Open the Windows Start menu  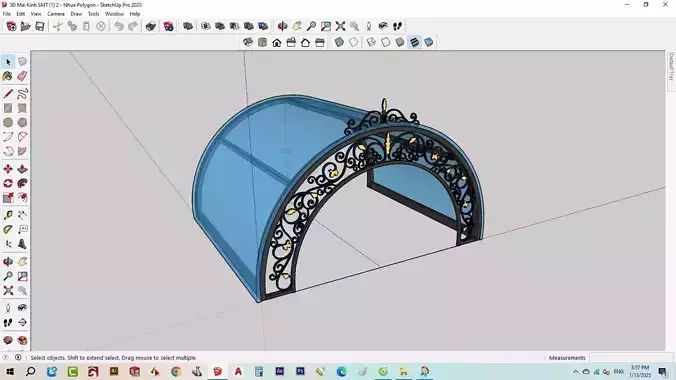(x=9, y=371)
